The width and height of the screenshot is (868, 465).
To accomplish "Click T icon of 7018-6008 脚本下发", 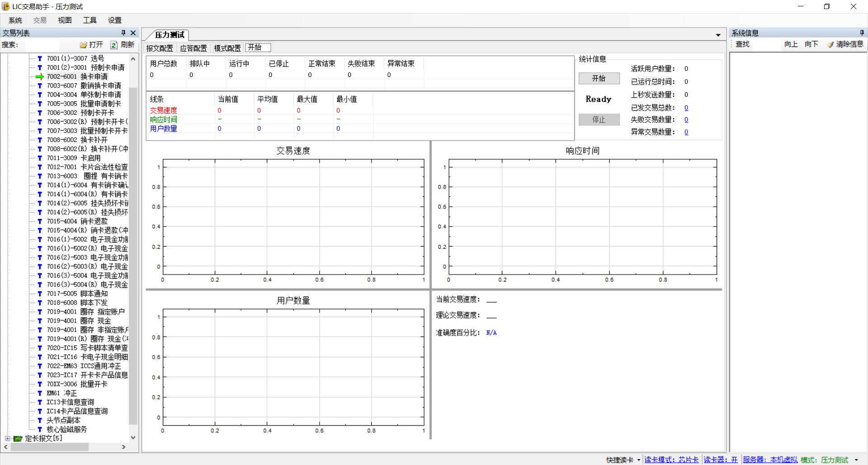I will pos(40,303).
